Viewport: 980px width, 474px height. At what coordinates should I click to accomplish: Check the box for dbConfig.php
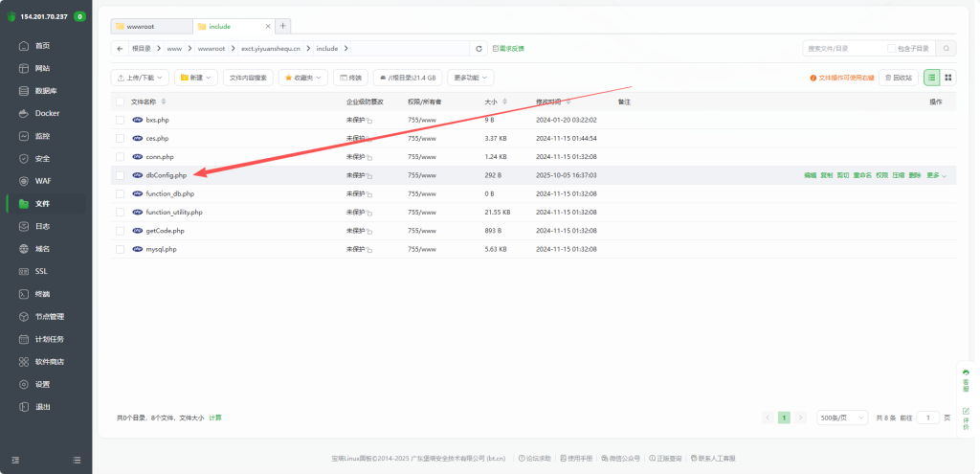(120, 175)
